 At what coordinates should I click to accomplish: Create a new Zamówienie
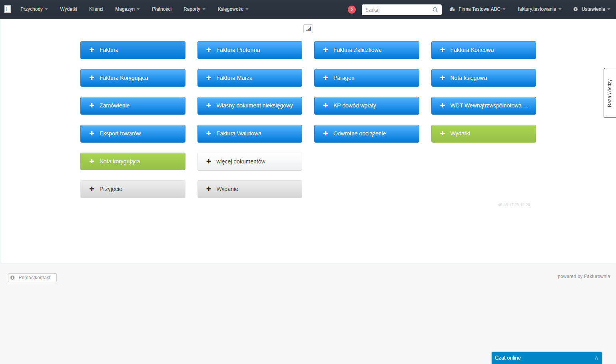133,105
